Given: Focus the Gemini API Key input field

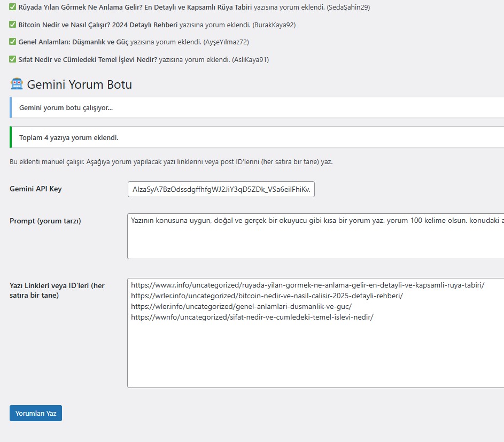Looking at the screenshot, I should tap(221, 189).
